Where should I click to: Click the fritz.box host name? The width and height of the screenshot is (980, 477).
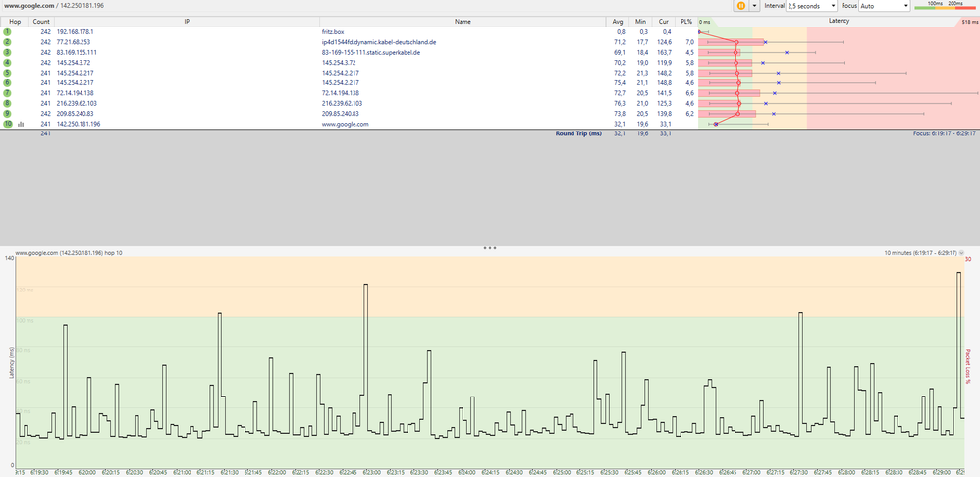coord(333,31)
